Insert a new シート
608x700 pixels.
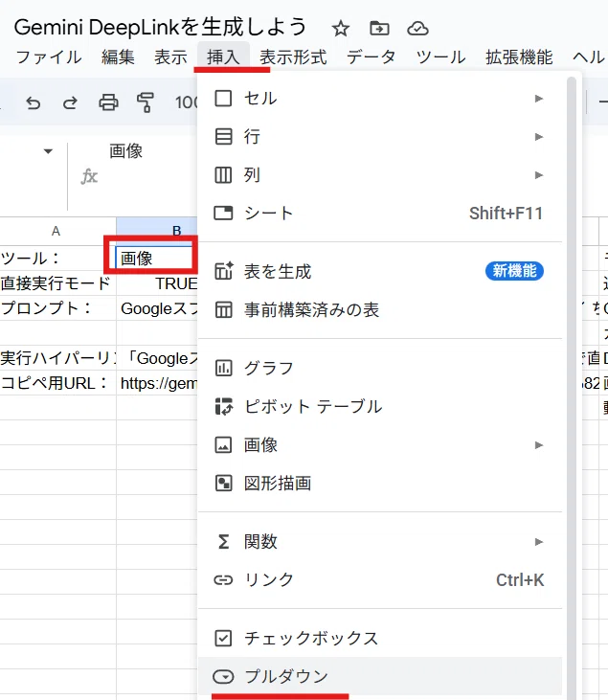point(379,214)
